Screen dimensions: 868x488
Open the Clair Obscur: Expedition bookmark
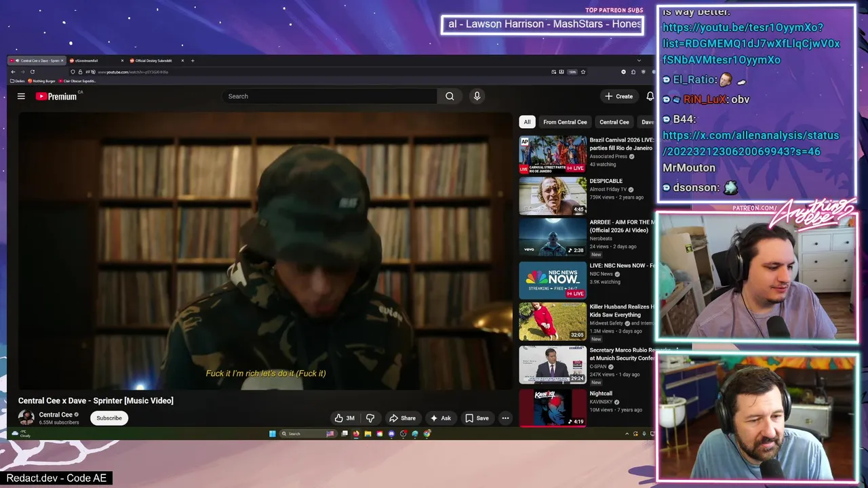77,81
